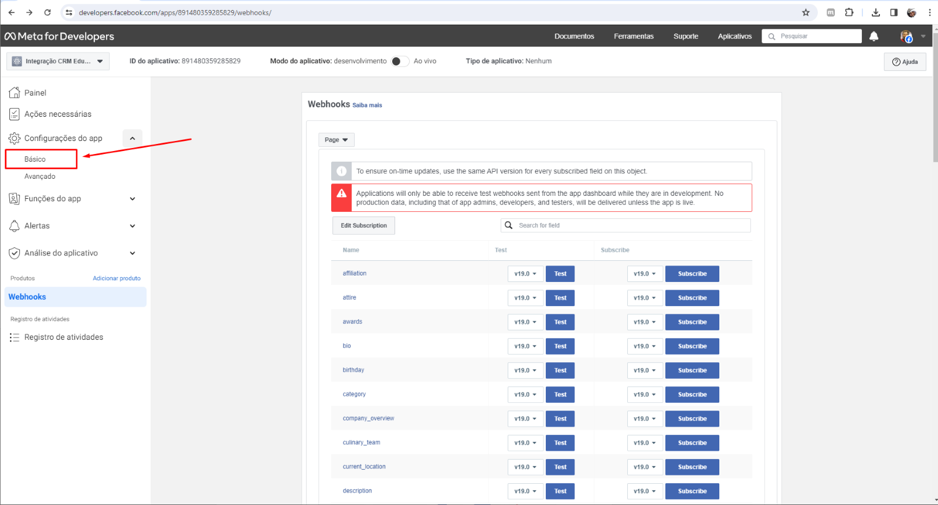Click Subscribe for the affiliation field
Image resolution: width=938 pixels, height=505 pixels.
692,273
